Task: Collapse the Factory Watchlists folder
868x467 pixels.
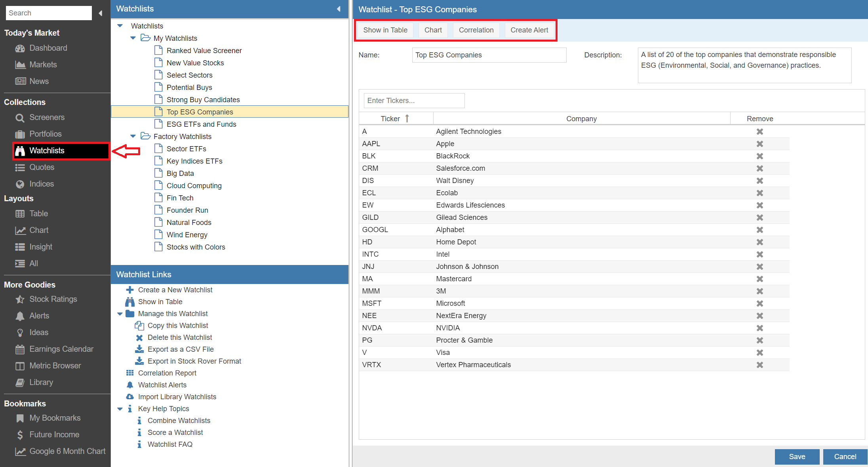Action: (x=133, y=136)
